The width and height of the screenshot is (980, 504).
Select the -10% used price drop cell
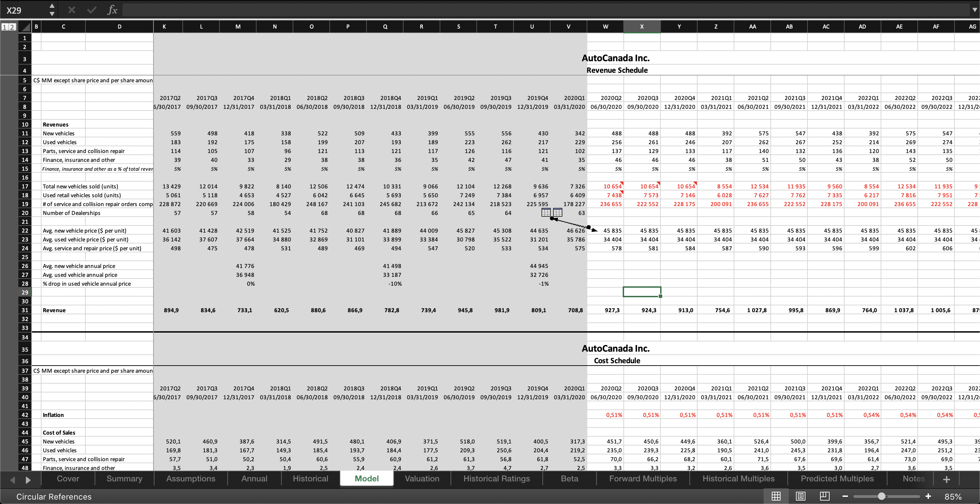(x=385, y=284)
